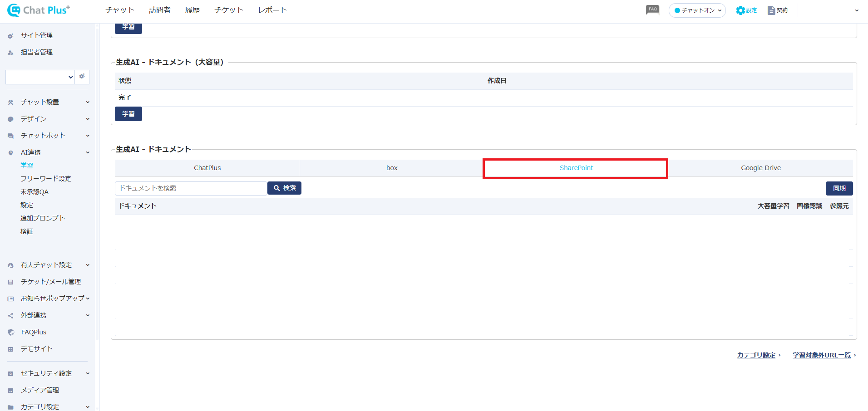Click the Chat Plus logo

click(x=39, y=10)
